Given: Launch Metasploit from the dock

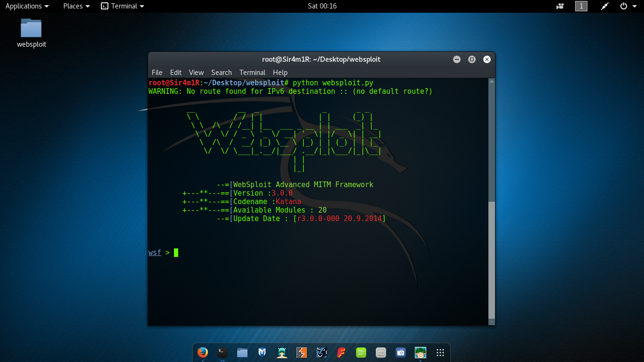Looking at the screenshot, I should tap(262, 353).
